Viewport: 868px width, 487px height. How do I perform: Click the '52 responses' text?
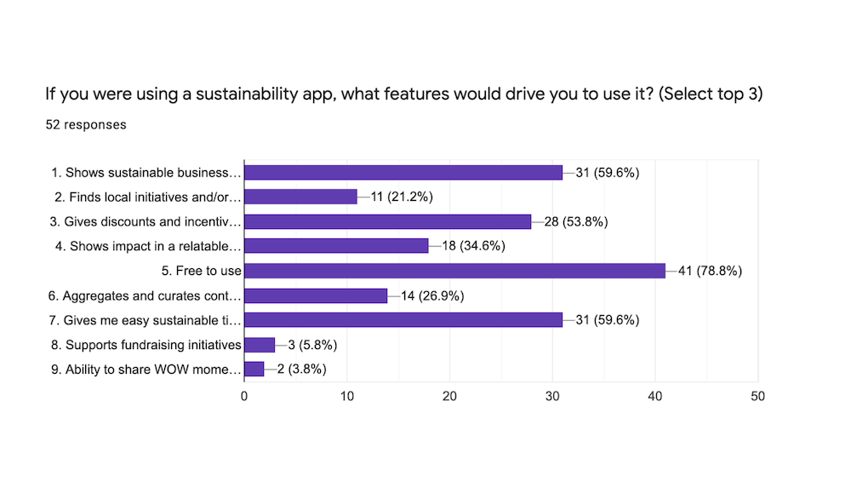click(x=86, y=124)
